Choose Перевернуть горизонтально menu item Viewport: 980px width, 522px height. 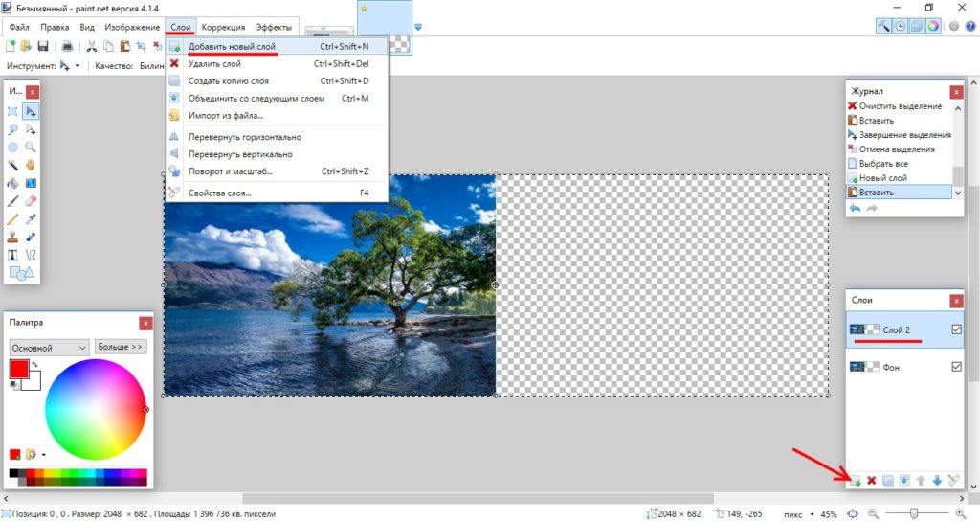(278, 137)
